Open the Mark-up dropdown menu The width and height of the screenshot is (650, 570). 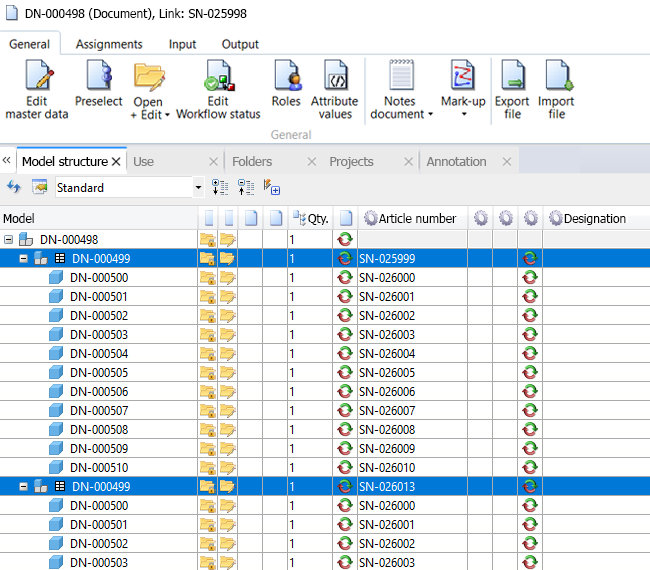click(463, 114)
